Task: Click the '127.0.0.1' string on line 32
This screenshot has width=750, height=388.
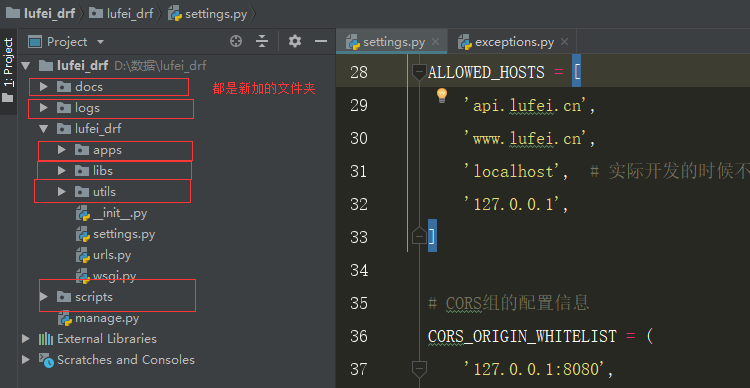Action: pos(512,205)
